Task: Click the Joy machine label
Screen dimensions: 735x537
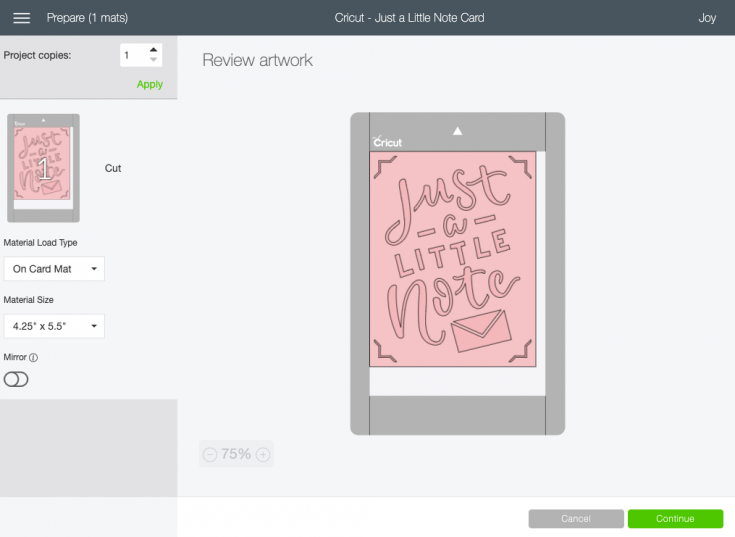Action: point(707,18)
